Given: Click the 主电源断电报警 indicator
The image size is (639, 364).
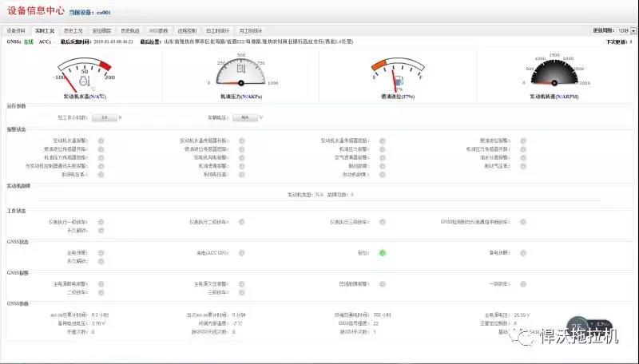Looking at the screenshot, I should [x=101, y=283].
